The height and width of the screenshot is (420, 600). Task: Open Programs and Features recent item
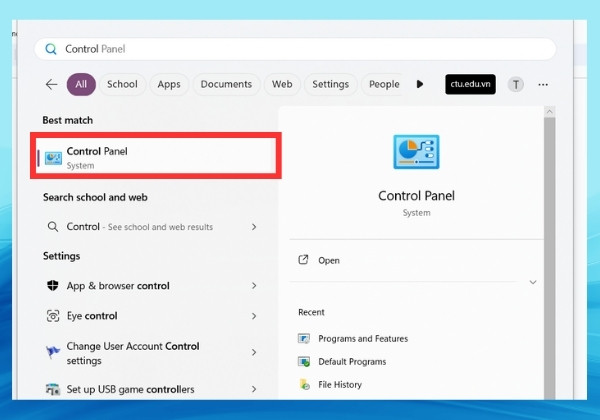[353, 339]
